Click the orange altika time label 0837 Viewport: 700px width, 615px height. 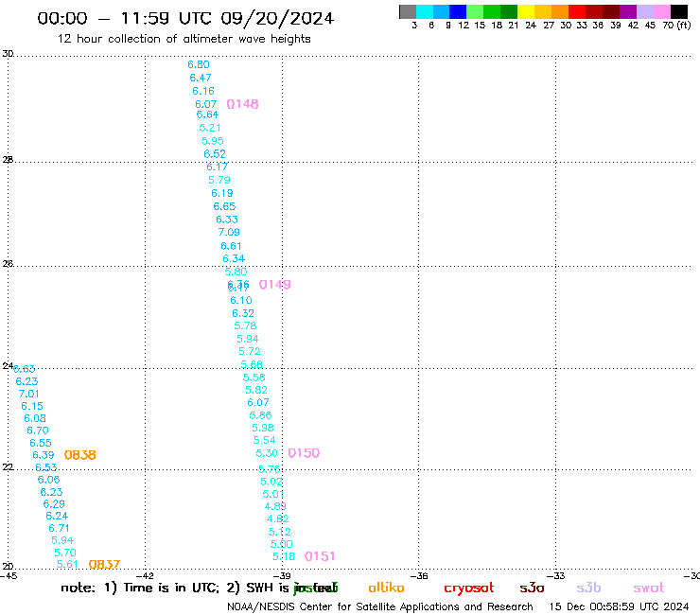[x=104, y=564]
